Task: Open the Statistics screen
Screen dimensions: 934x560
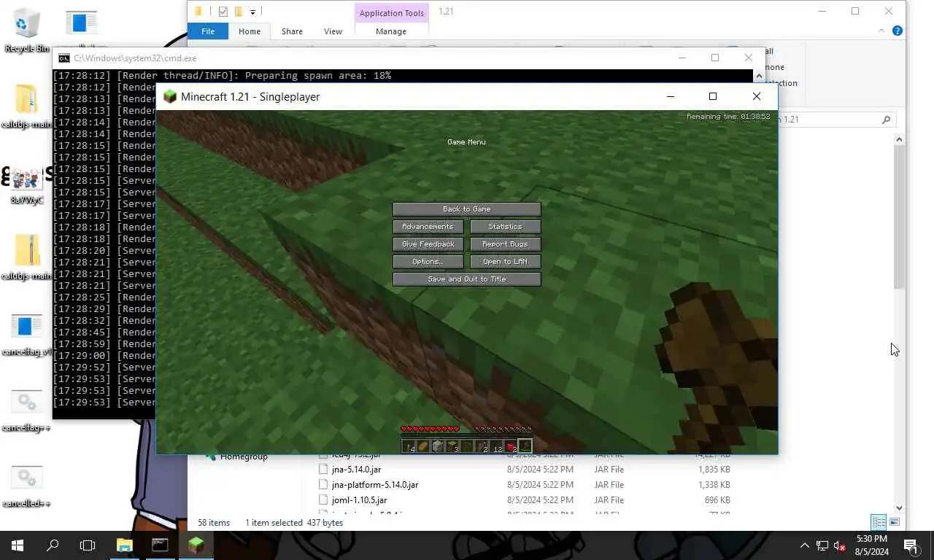Action: coord(505,227)
